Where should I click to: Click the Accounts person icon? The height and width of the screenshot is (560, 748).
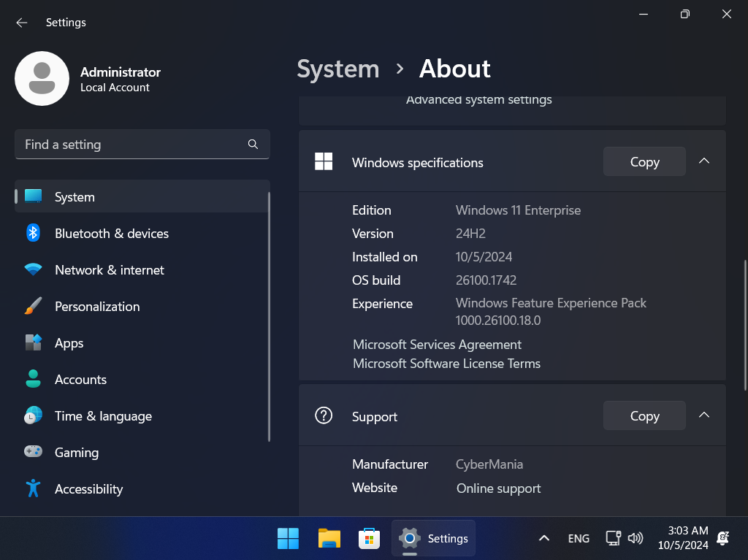click(33, 379)
